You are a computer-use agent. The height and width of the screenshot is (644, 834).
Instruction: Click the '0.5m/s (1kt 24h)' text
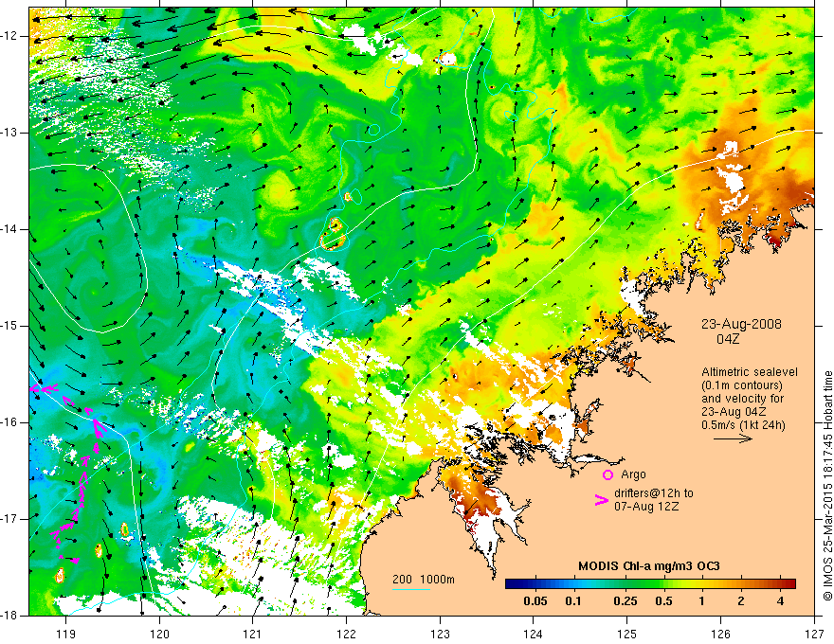click(x=743, y=425)
